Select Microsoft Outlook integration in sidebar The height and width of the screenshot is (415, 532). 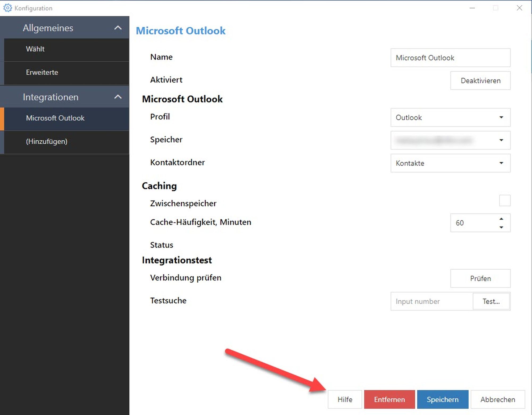coord(55,118)
